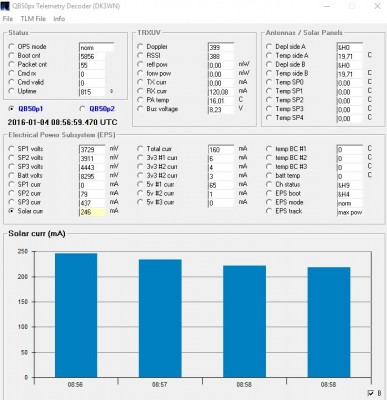Select the Solar curr radio button
Image resolution: width=387 pixels, height=400 pixels.
[12, 211]
